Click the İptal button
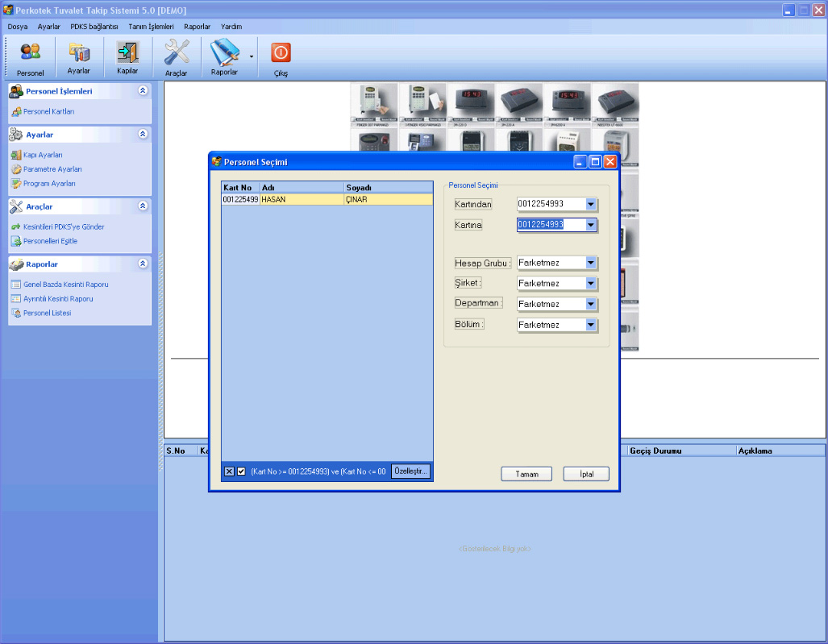Image resolution: width=828 pixels, height=644 pixels. click(586, 474)
